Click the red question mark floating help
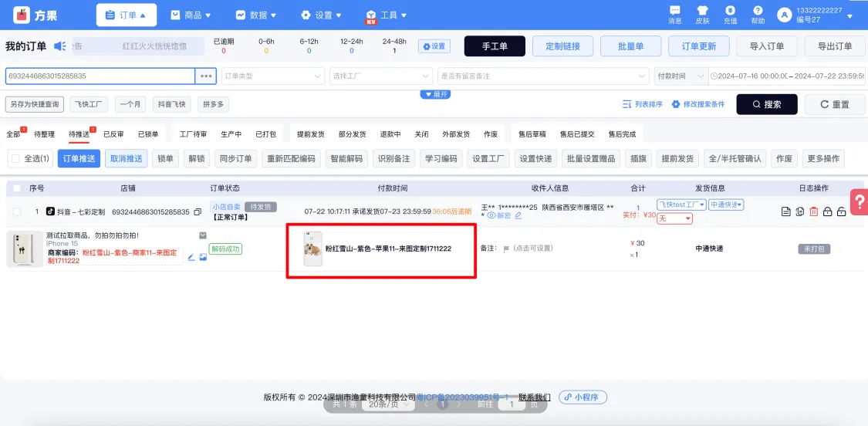 click(x=860, y=201)
